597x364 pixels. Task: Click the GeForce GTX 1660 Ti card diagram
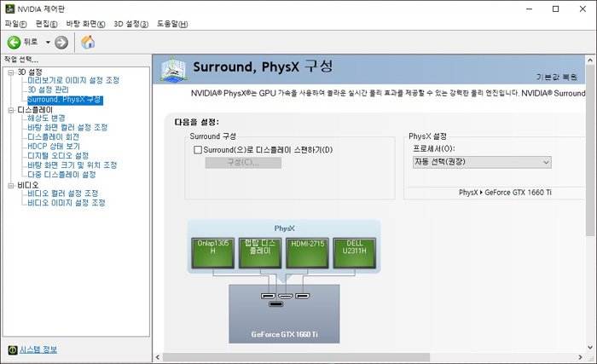pyautogui.click(x=284, y=314)
